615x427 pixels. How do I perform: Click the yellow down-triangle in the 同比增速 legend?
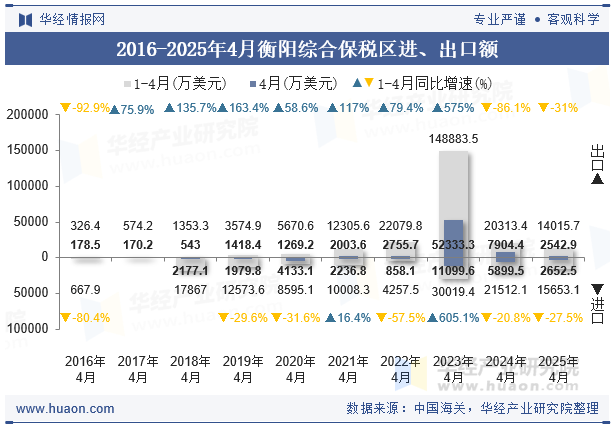tap(369, 82)
